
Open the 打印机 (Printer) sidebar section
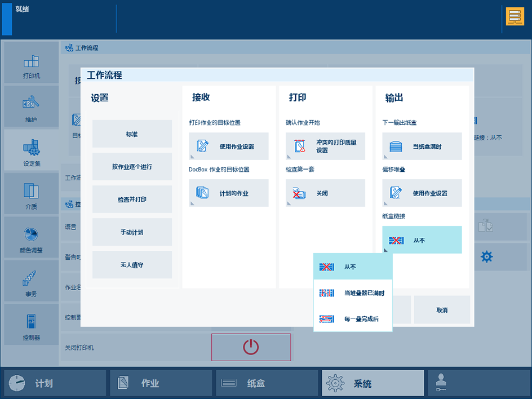tap(31, 63)
